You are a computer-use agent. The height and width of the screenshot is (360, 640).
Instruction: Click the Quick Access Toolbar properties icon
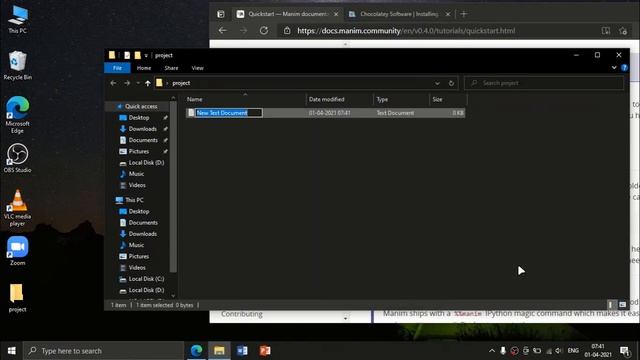click(127, 55)
